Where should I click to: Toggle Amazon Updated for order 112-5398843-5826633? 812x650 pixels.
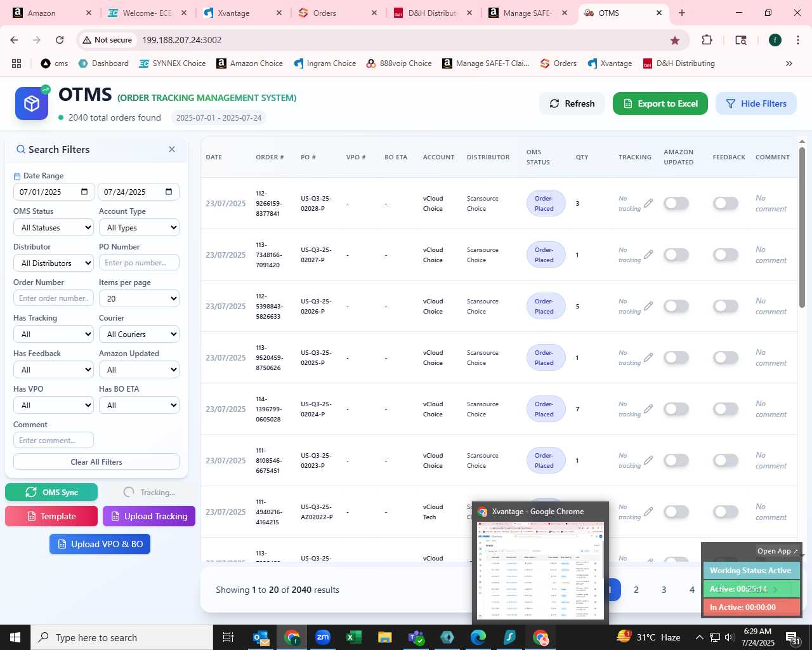tap(676, 306)
